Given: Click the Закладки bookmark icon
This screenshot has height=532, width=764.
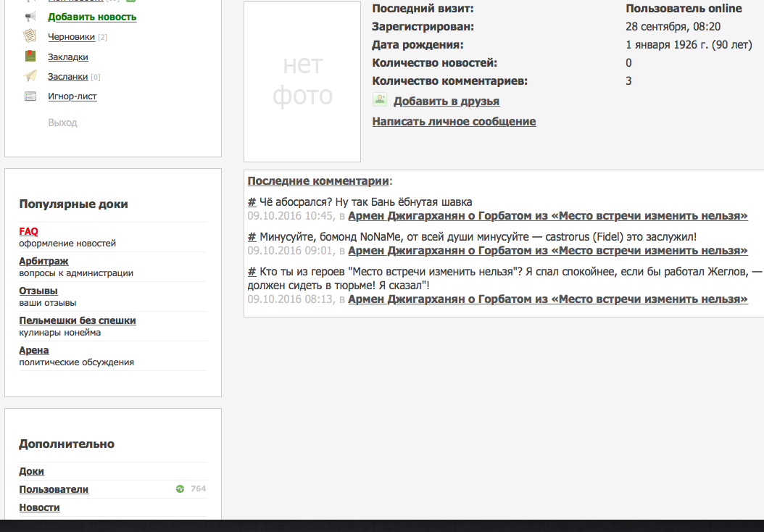Looking at the screenshot, I should 30,57.
